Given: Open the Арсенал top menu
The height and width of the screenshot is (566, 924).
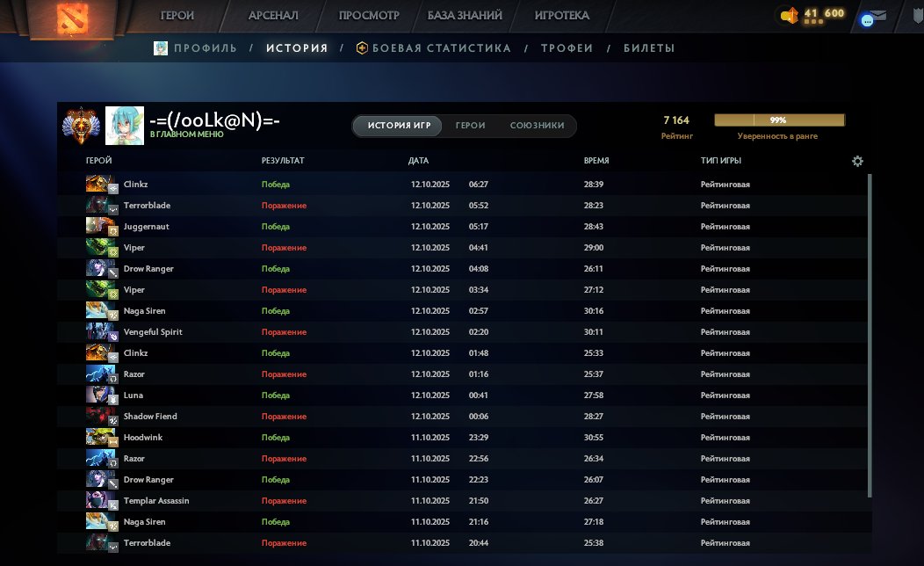Looking at the screenshot, I should point(273,15).
